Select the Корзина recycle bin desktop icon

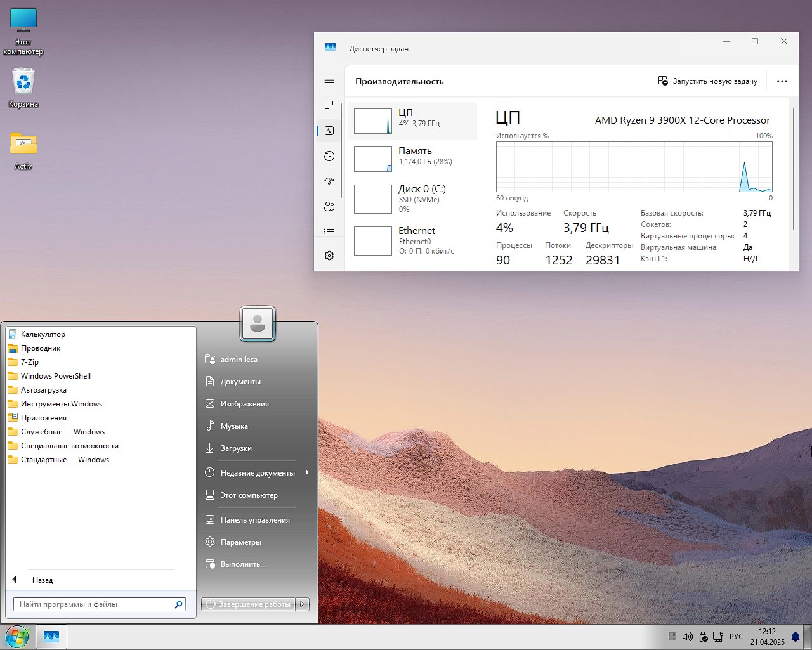tap(23, 89)
